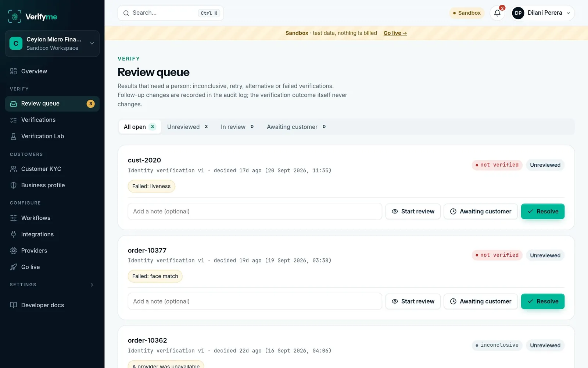Switch to the In review tab
588x368 pixels.
tap(237, 127)
